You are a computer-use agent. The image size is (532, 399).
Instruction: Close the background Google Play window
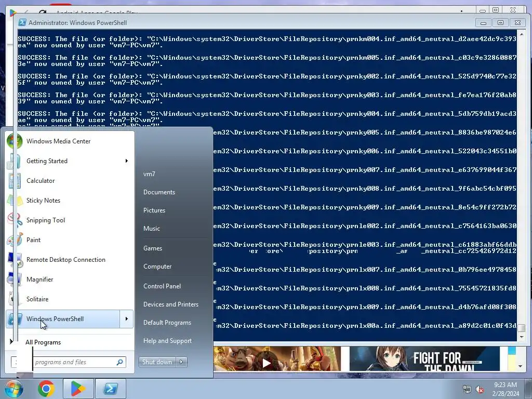tap(513, 10)
